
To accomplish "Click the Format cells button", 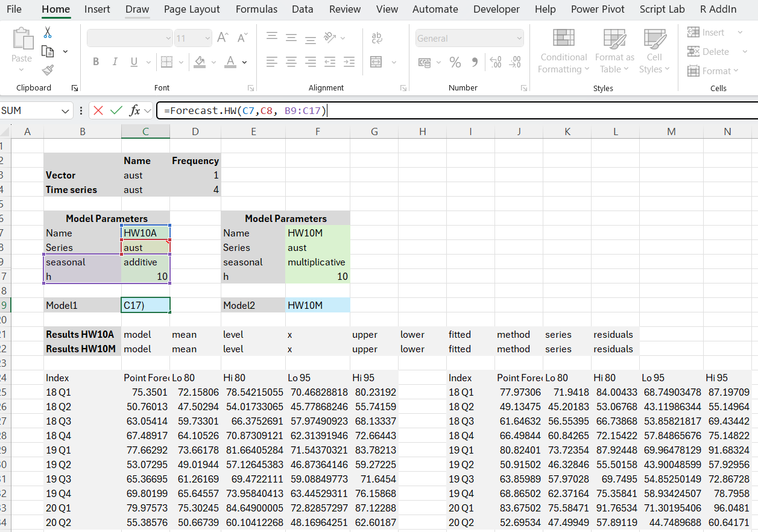I will point(713,71).
